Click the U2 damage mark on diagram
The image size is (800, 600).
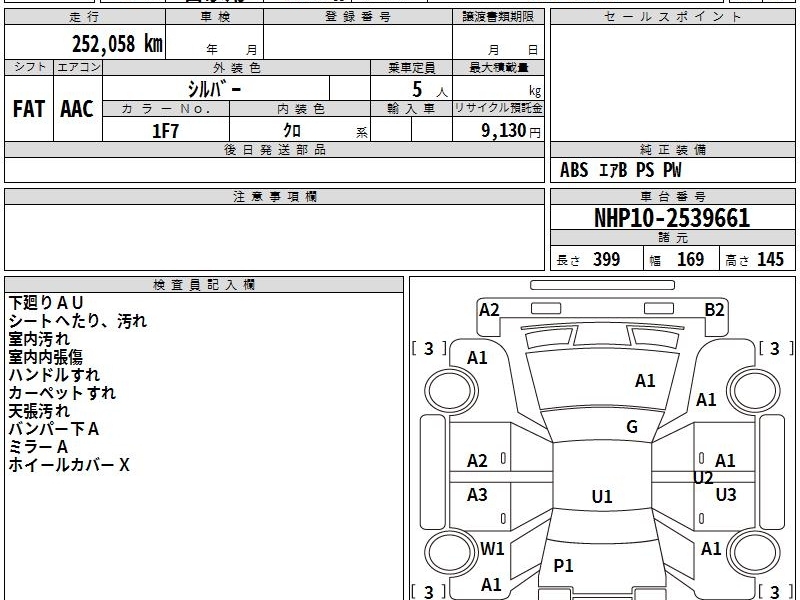tap(703, 478)
